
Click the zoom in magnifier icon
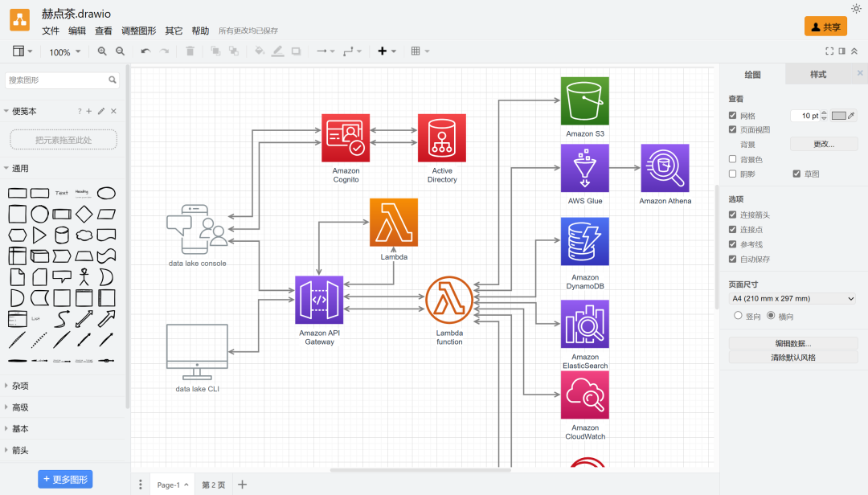coord(102,51)
